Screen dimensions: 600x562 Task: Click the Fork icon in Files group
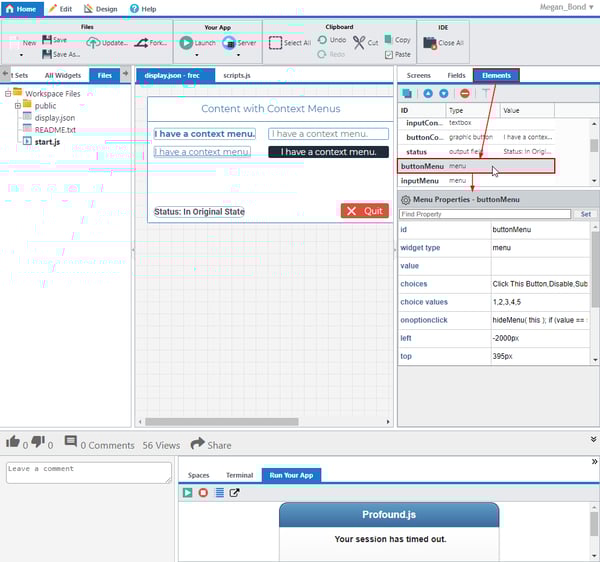(142, 43)
